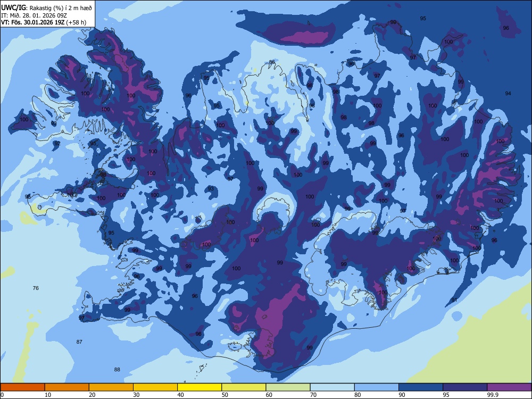
Task: Click the VT valid time line
Action: click(44, 22)
